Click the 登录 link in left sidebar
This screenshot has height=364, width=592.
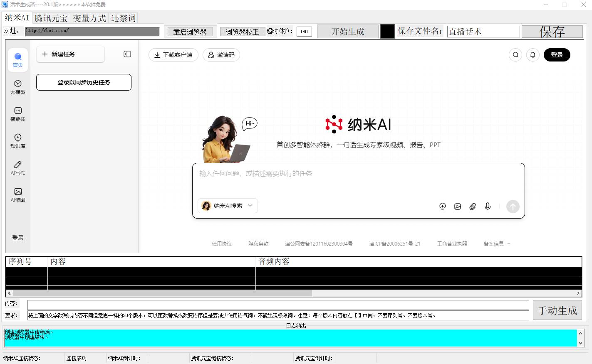click(18, 238)
